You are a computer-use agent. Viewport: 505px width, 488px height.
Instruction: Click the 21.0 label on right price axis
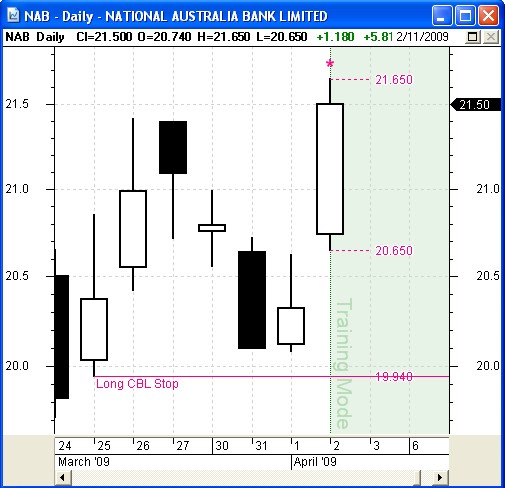488,189
